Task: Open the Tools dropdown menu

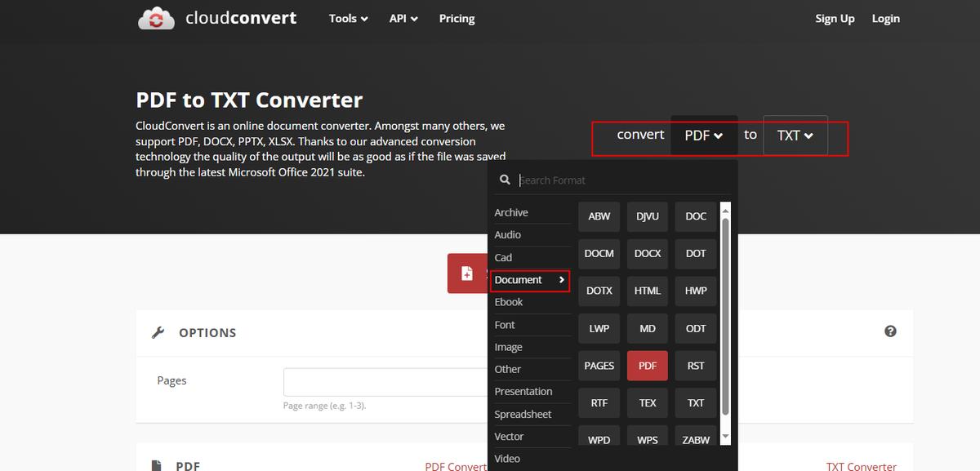Action: [x=349, y=18]
